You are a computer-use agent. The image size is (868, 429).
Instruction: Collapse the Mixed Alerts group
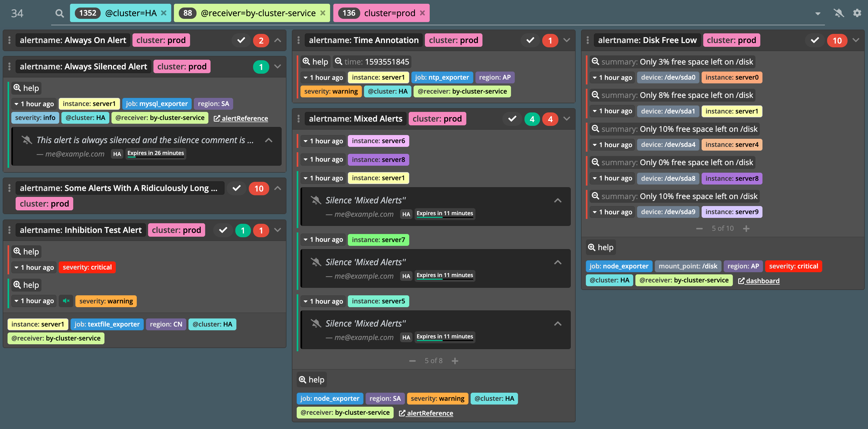tap(567, 119)
